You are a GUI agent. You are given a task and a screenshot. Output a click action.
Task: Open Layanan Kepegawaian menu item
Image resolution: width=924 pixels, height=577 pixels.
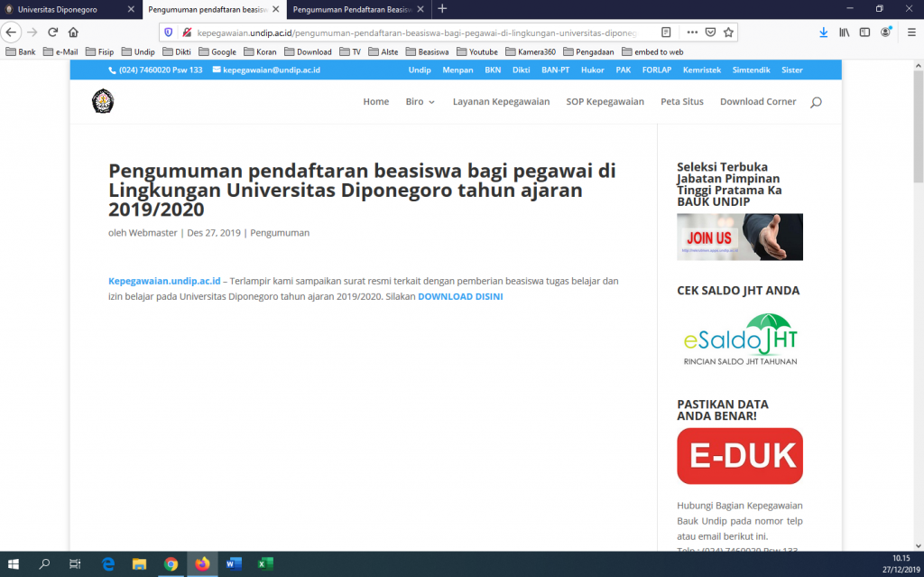tap(501, 102)
